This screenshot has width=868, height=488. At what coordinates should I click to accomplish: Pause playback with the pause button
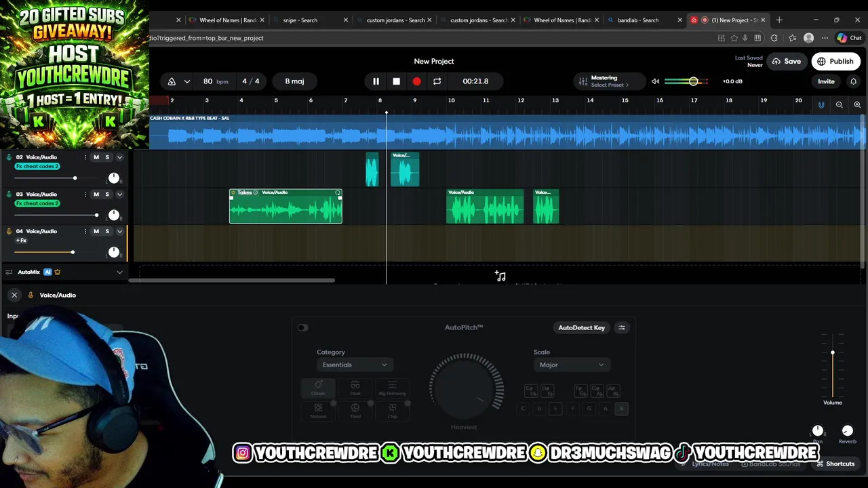pyautogui.click(x=376, y=81)
